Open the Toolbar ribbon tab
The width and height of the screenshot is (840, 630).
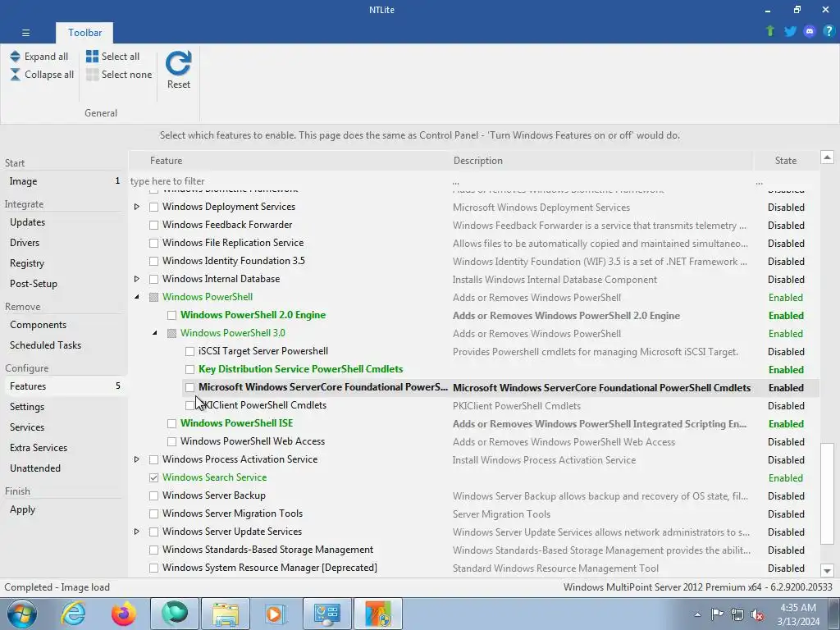tap(84, 33)
